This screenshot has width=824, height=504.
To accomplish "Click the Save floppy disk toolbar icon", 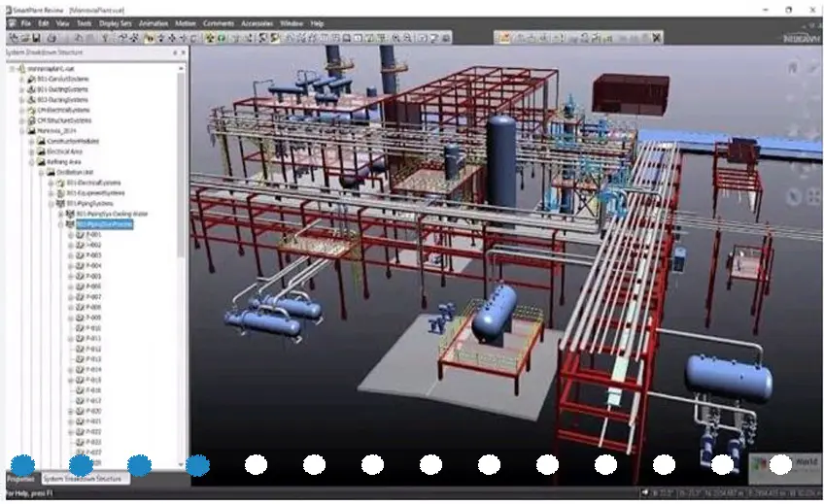I will (x=36, y=38).
